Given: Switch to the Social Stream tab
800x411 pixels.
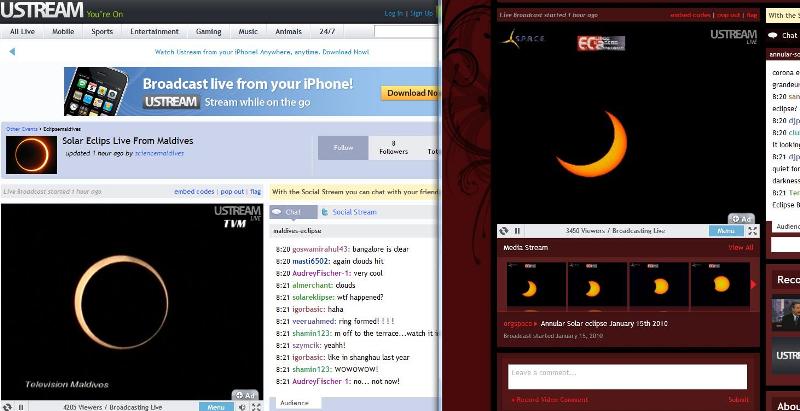Looking at the screenshot, I should click(350, 212).
